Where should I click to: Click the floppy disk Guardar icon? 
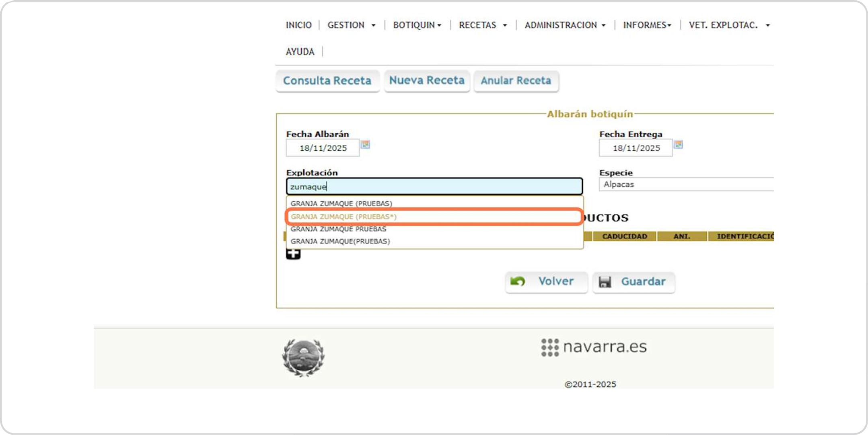click(x=605, y=282)
